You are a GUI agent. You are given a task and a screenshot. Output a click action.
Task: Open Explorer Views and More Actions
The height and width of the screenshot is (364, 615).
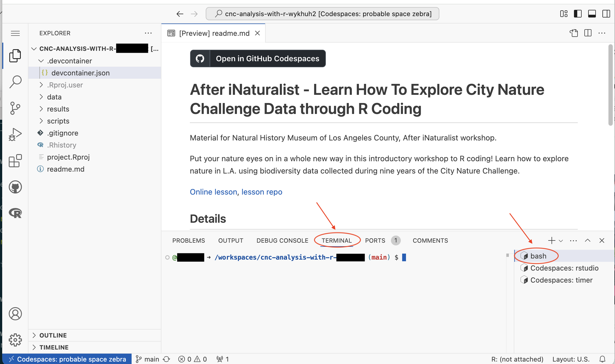(148, 33)
